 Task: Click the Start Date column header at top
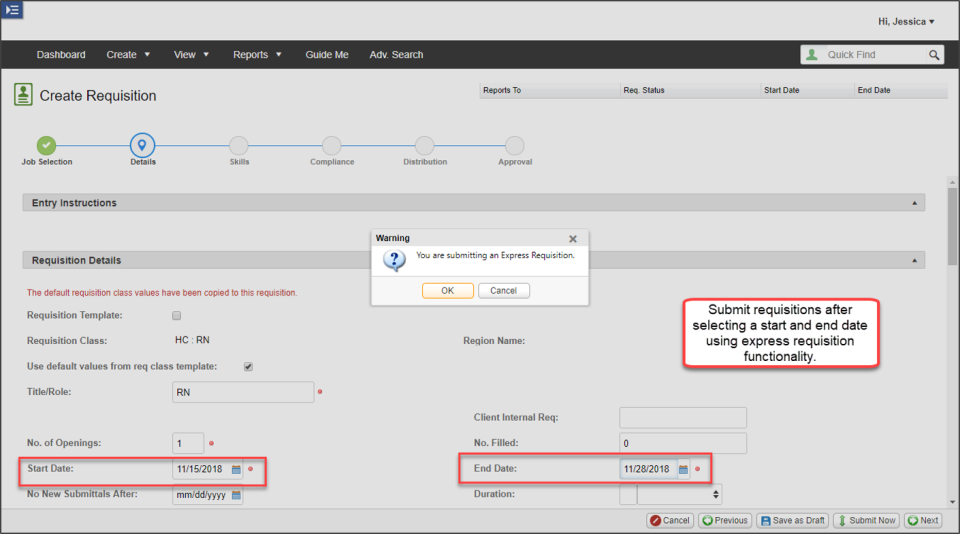pyautogui.click(x=808, y=90)
